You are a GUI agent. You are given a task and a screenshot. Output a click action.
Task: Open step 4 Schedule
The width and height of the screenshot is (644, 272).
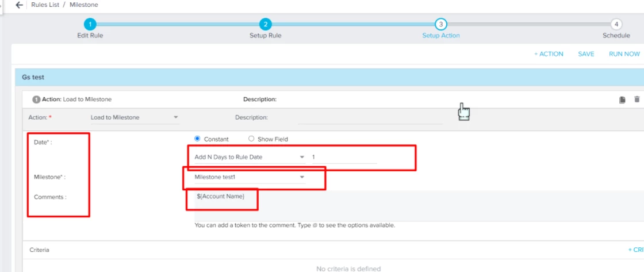pyautogui.click(x=616, y=24)
